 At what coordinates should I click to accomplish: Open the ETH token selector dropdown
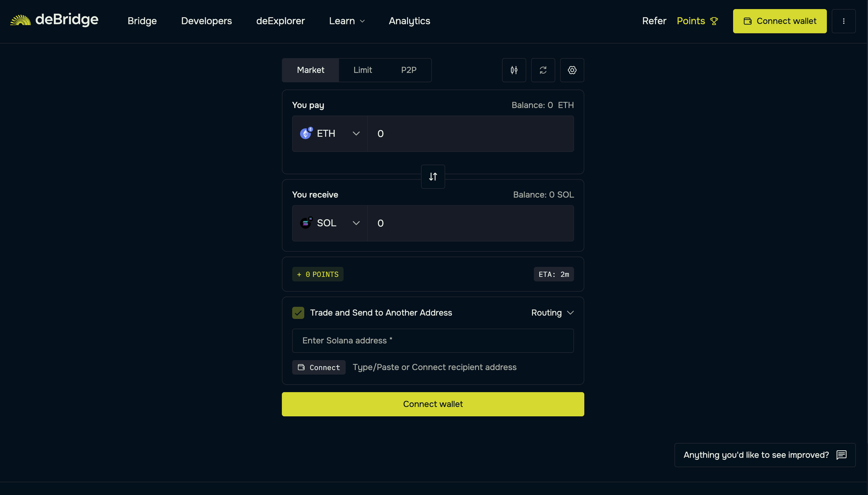(x=329, y=134)
